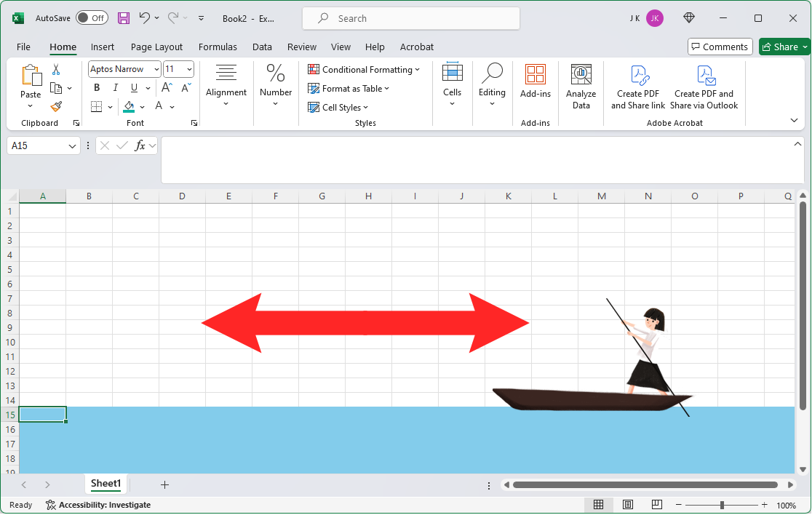Switch to Page Break Preview view
Image resolution: width=812 pixels, height=515 pixels.
(656, 505)
